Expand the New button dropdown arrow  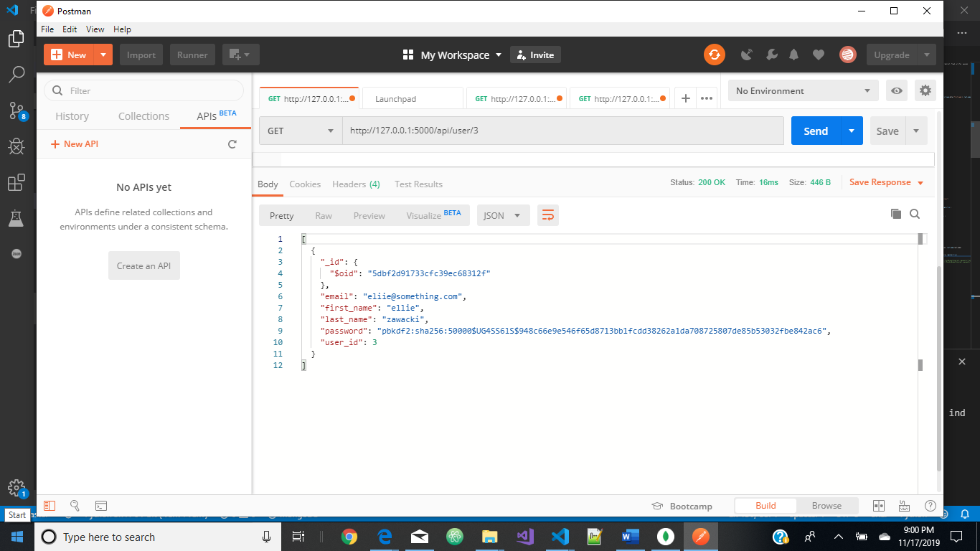(103, 55)
